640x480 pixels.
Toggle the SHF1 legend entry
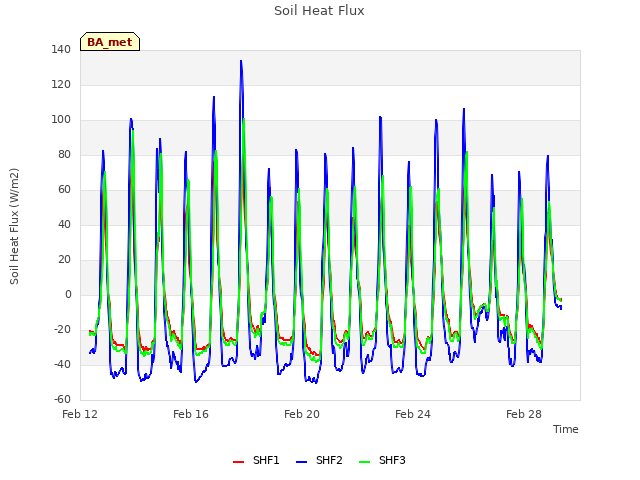coord(256,460)
